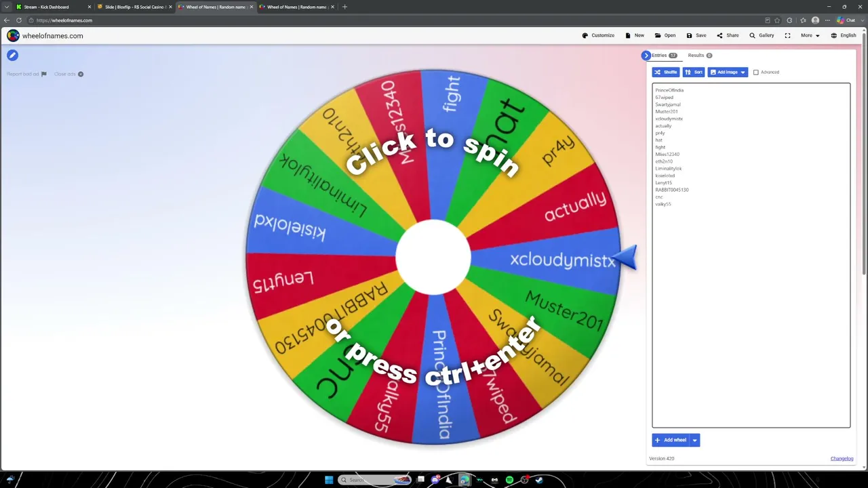The width and height of the screenshot is (868, 488).
Task: Click the Add wheel button
Action: (x=670, y=440)
